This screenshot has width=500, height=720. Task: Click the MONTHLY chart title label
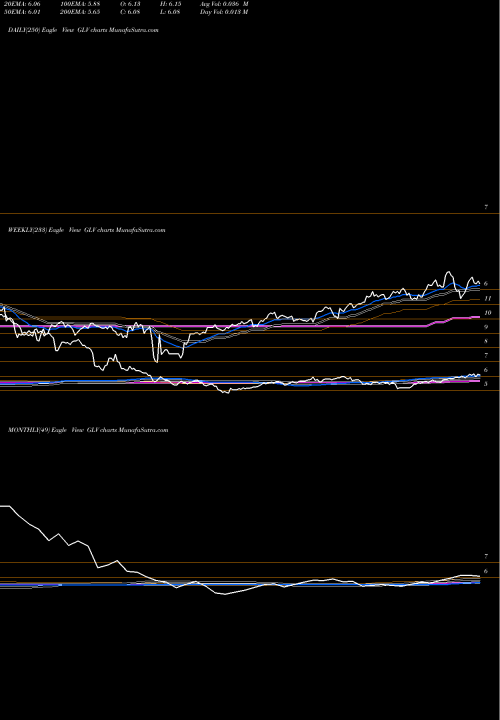pos(88,430)
